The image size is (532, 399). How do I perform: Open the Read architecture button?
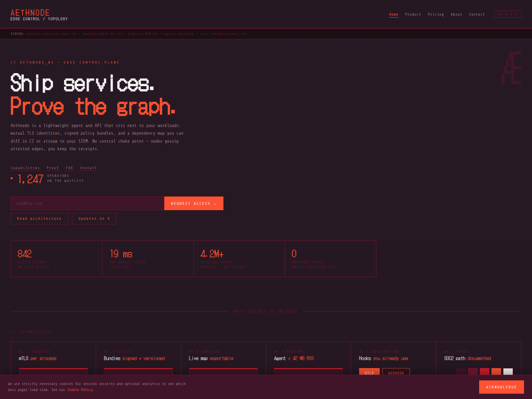(x=39, y=218)
